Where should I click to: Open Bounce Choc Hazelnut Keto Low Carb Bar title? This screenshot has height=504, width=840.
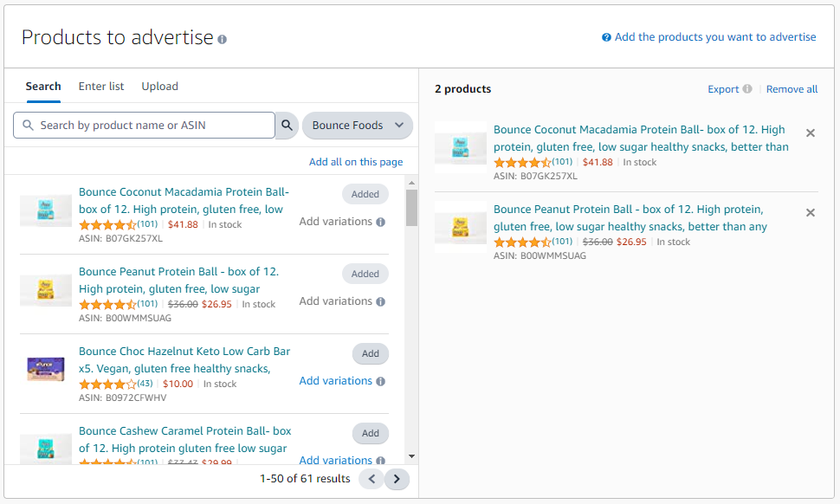184,360
